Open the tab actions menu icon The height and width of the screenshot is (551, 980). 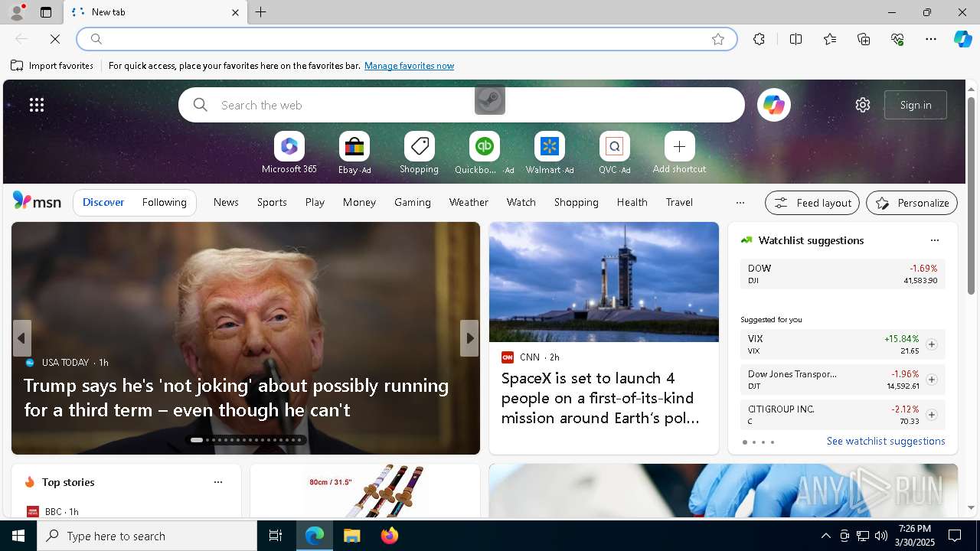click(46, 12)
